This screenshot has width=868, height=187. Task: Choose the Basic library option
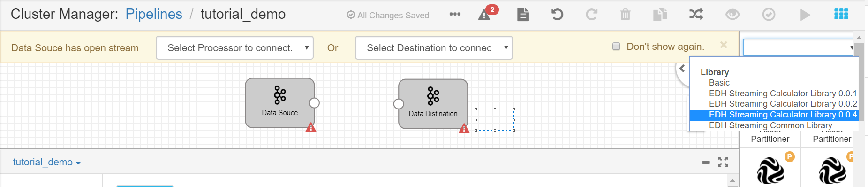pos(719,83)
